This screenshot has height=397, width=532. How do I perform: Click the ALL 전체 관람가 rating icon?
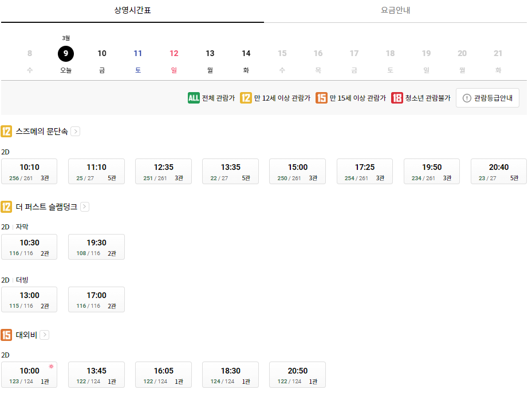coord(195,97)
